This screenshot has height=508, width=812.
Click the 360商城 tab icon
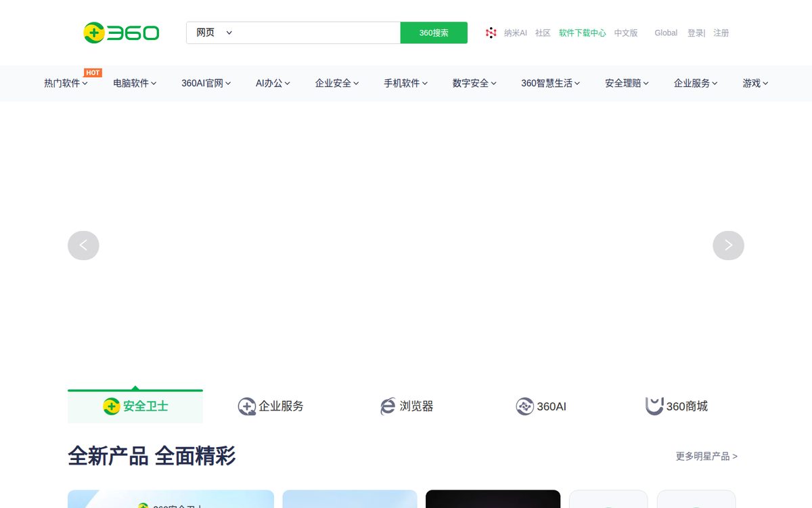[654, 406]
